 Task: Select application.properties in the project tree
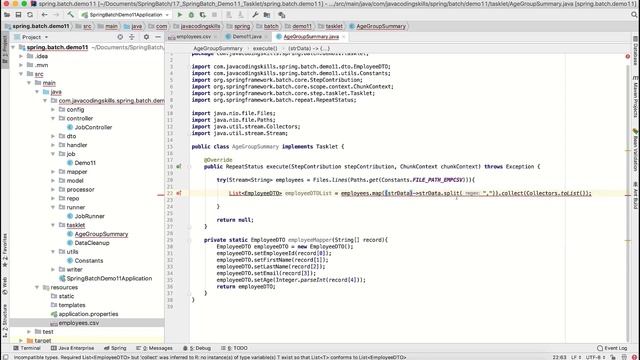(x=88, y=314)
